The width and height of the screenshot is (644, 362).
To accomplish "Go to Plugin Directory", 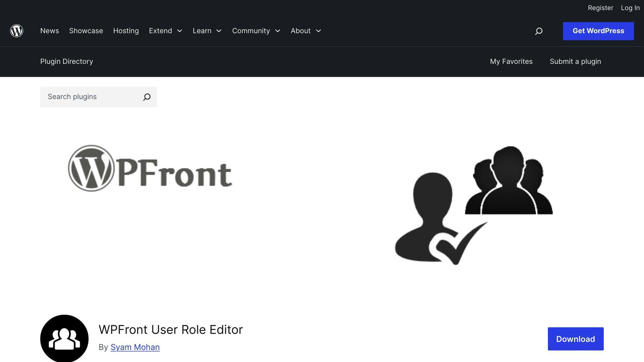I will [67, 62].
